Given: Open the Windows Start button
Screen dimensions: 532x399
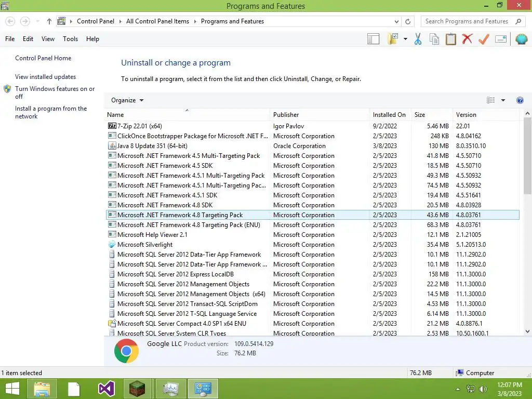Looking at the screenshot, I should tap(12, 389).
